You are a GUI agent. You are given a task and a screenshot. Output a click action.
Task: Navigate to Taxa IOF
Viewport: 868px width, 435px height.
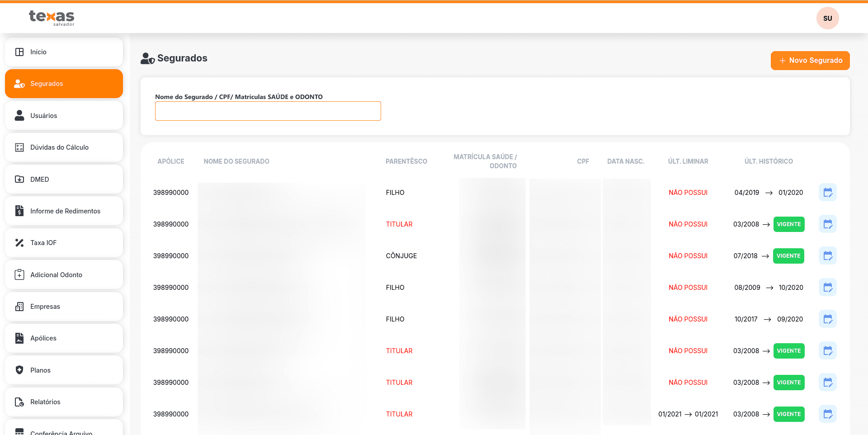click(64, 243)
